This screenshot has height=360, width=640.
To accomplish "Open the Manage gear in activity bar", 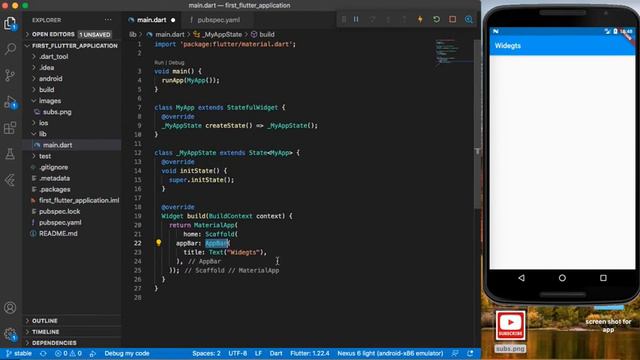I will tap(10, 335).
